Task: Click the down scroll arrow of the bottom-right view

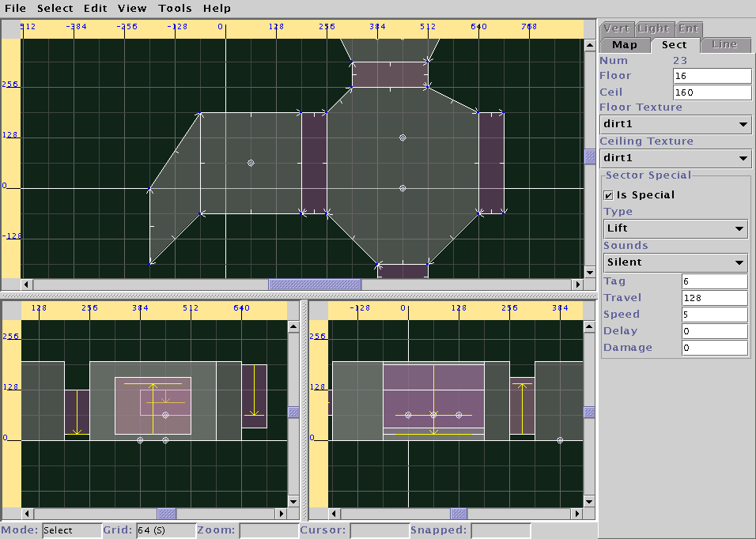Action: [590, 501]
